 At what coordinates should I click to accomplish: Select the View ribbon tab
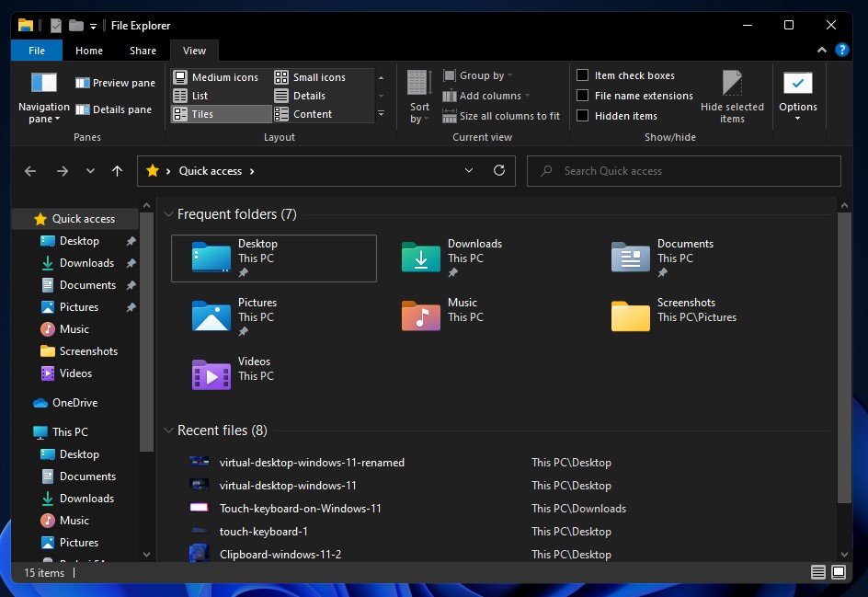(x=194, y=51)
